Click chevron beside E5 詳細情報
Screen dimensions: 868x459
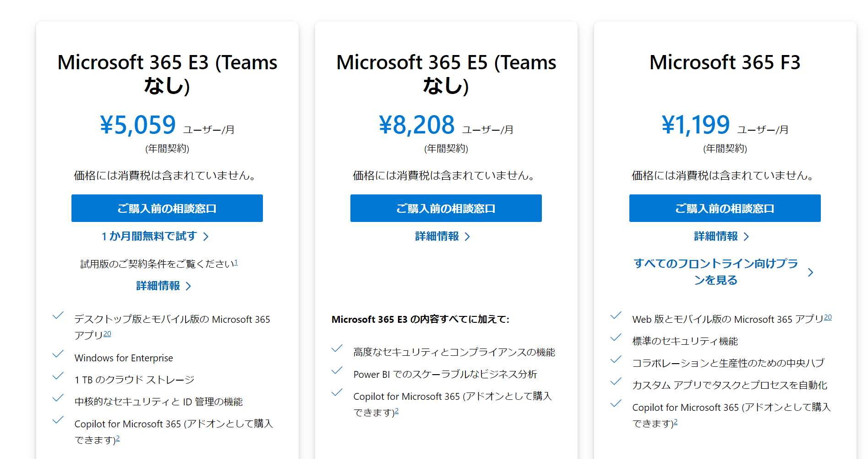click(467, 237)
